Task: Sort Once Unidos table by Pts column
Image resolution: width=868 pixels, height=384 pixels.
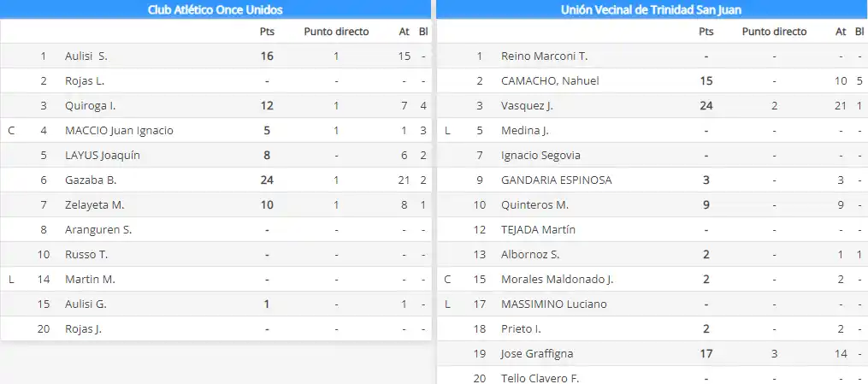Action: [x=268, y=32]
